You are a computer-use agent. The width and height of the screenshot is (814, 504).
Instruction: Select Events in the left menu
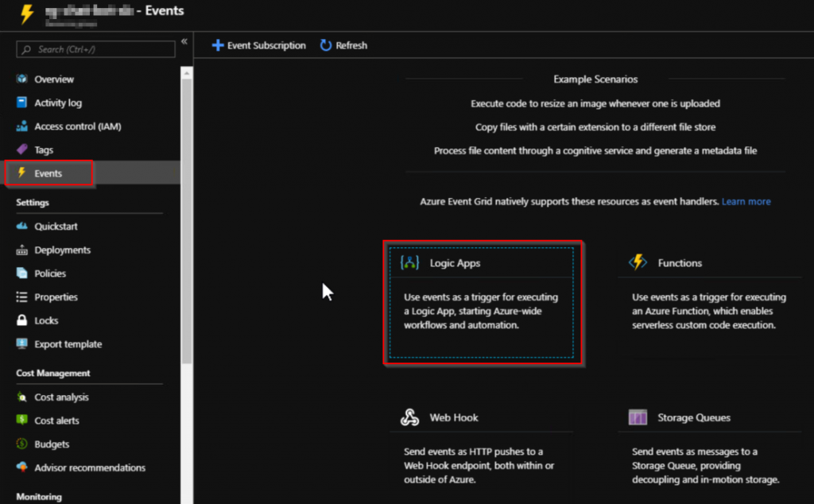(48, 173)
